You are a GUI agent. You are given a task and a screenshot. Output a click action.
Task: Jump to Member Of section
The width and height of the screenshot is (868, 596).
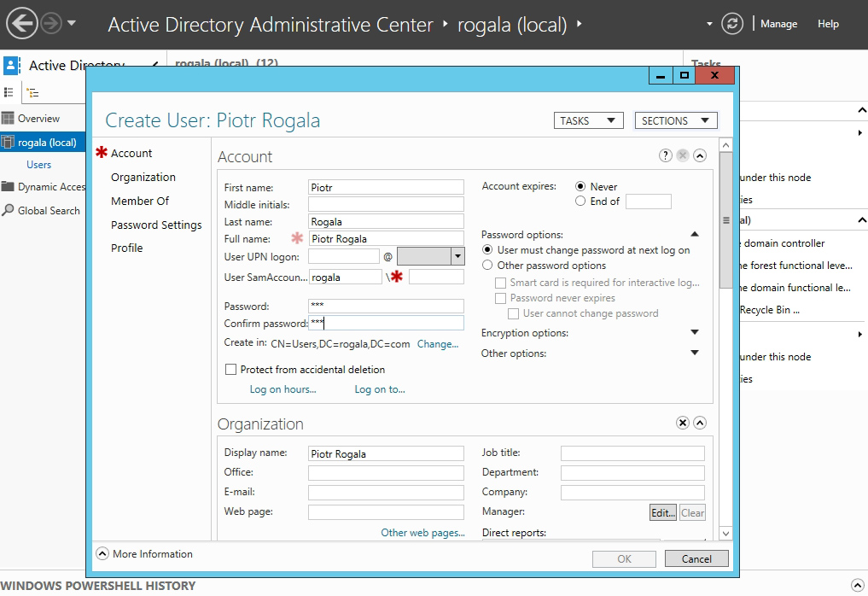tap(139, 201)
